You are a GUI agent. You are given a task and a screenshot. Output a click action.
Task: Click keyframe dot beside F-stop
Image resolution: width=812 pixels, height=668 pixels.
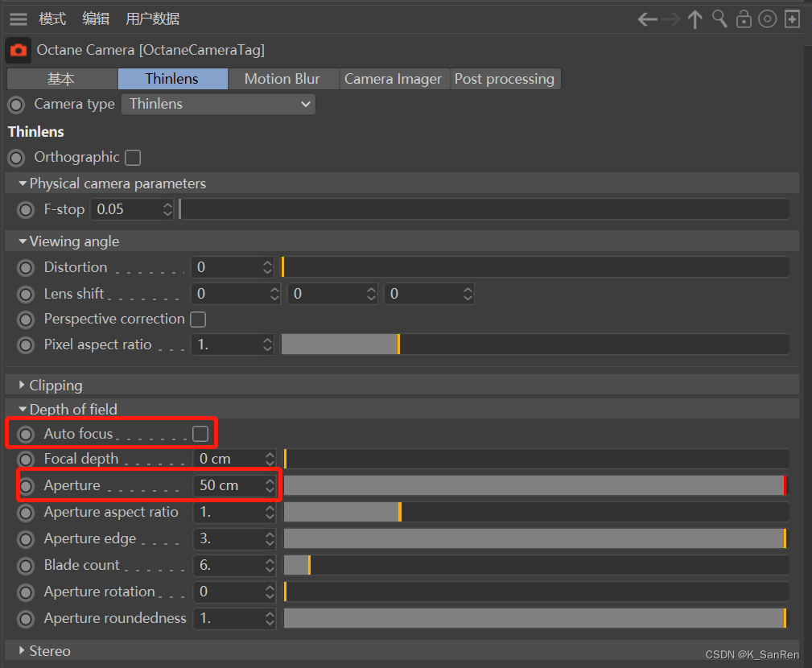[26, 210]
